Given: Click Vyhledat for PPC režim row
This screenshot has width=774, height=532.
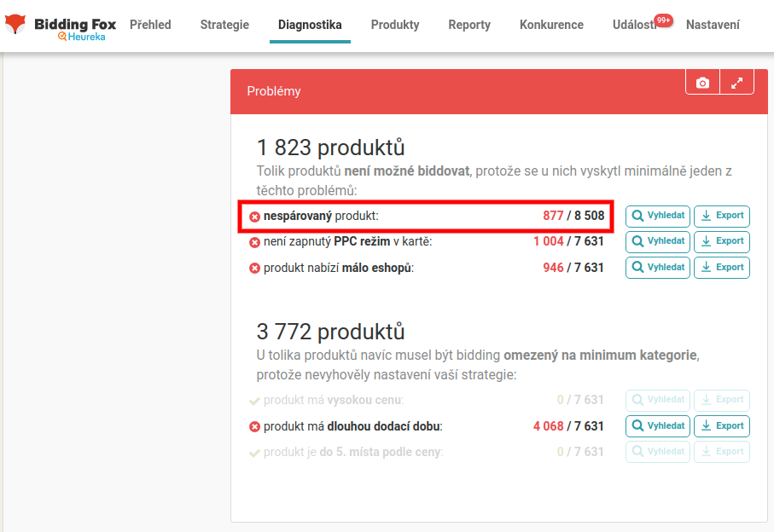Looking at the screenshot, I should click(657, 241).
